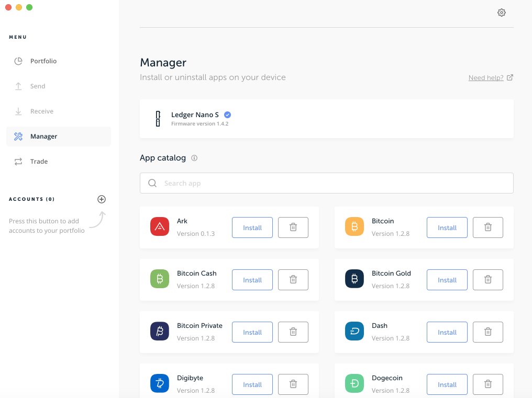Image resolution: width=532 pixels, height=398 pixels.
Task: Install the Ark app
Action: coord(252,228)
